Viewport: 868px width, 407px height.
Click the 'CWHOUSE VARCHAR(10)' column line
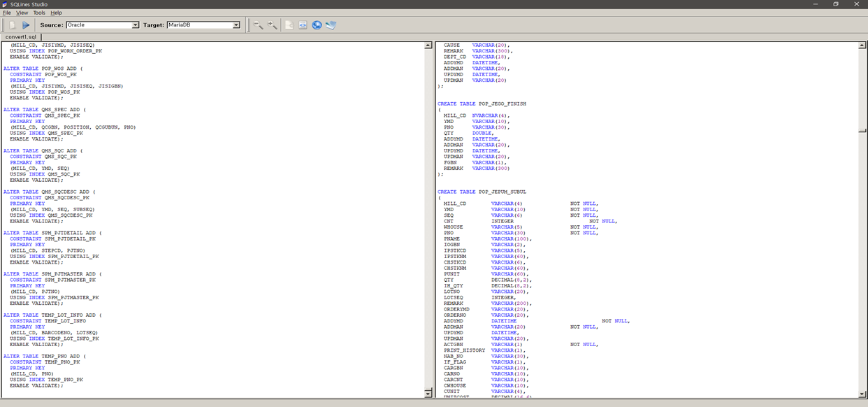point(486,385)
